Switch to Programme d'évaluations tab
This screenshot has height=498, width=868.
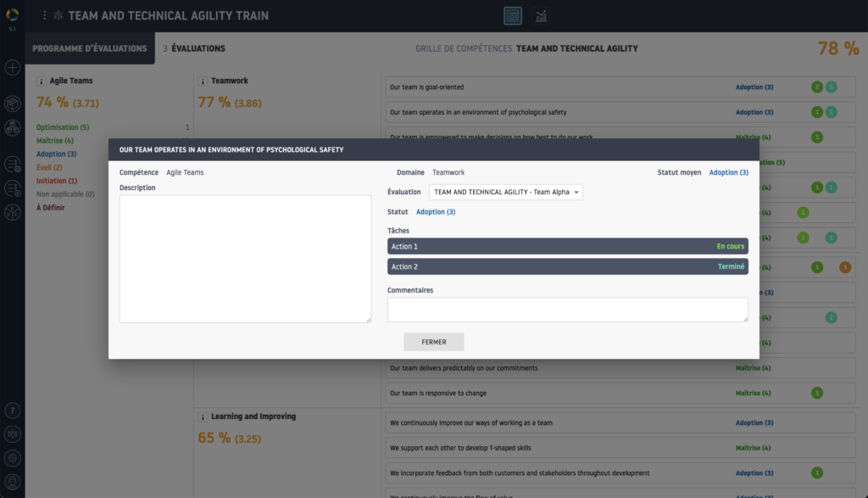click(90, 48)
